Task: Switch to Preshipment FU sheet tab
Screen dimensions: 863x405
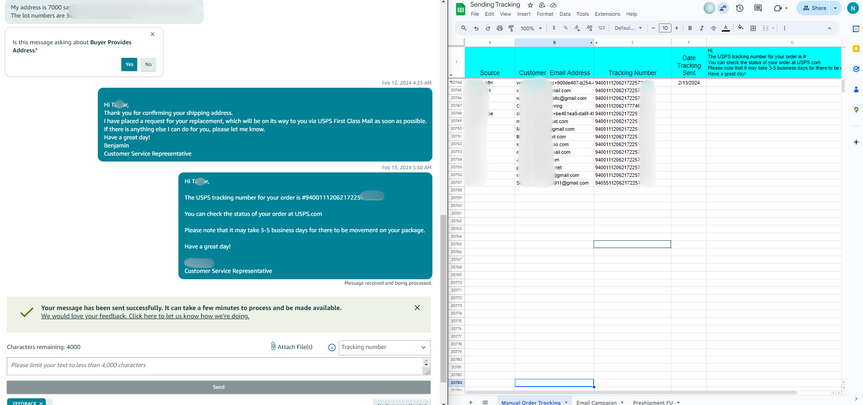Action: coord(653,403)
